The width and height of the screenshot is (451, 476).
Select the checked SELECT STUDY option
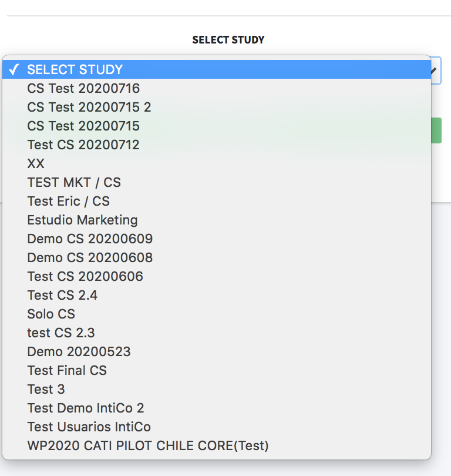click(217, 69)
